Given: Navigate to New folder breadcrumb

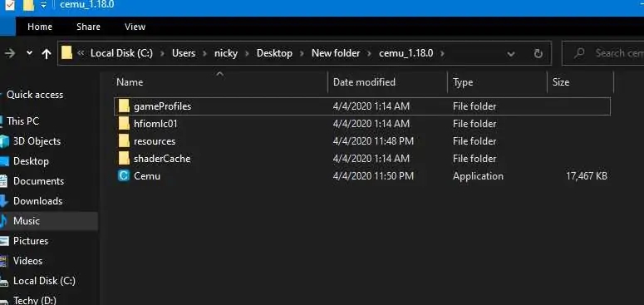Looking at the screenshot, I should tap(336, 53).
